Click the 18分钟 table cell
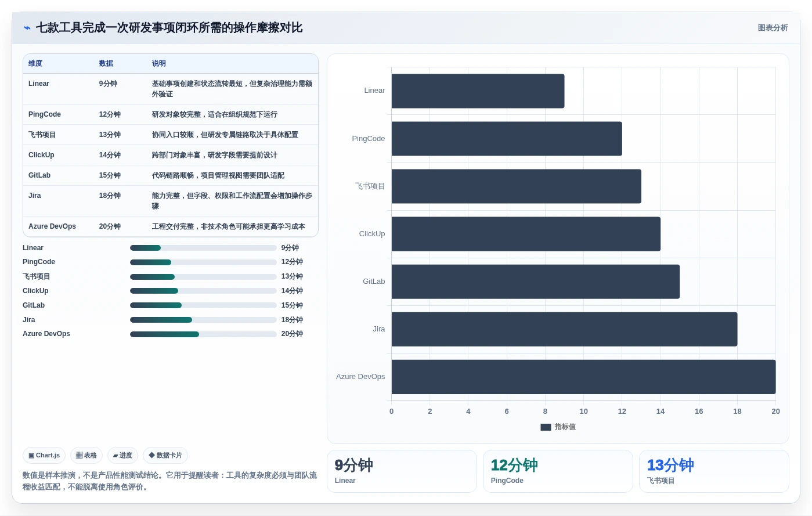Screen dimensions: 812x516 point(110,196)
